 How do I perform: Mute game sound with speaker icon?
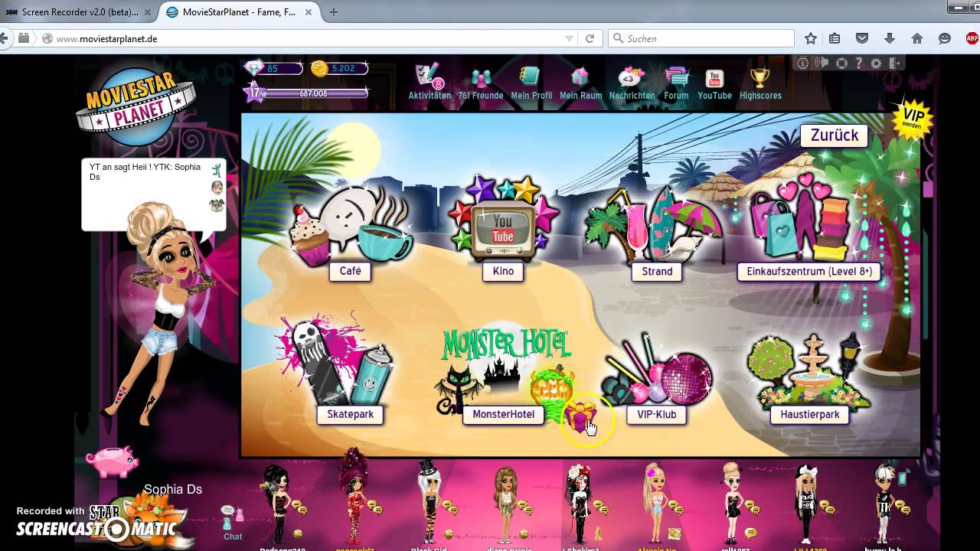822,64
